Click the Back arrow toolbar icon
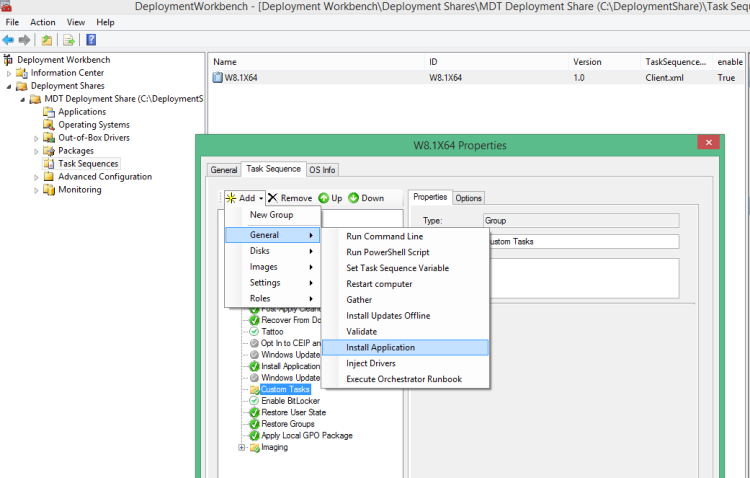The image size is (750, 478). coord(8,40)
